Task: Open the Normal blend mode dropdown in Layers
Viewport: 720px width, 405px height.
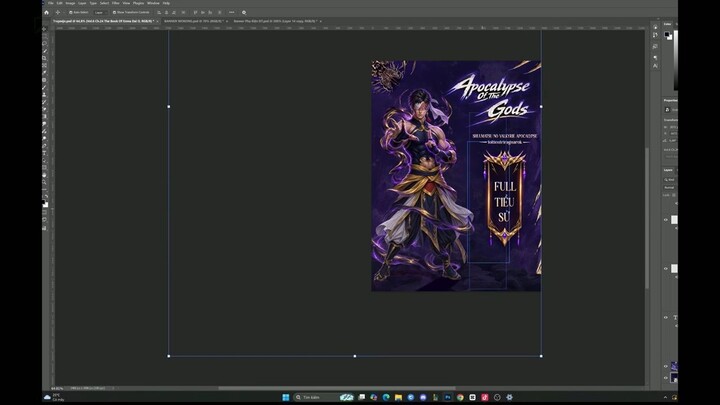Action: [x=670, y=187]
